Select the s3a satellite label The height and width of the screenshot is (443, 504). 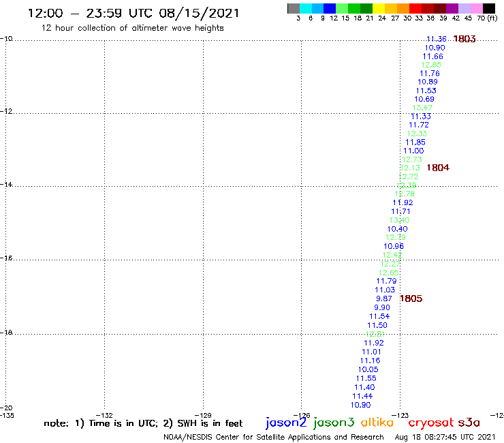pyautogui.click(x=469, y=423)
